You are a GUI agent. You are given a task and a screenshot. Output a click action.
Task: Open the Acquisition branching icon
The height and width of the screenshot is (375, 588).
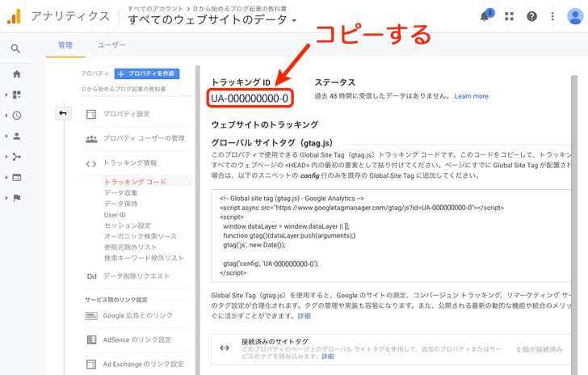click(16, 157)
